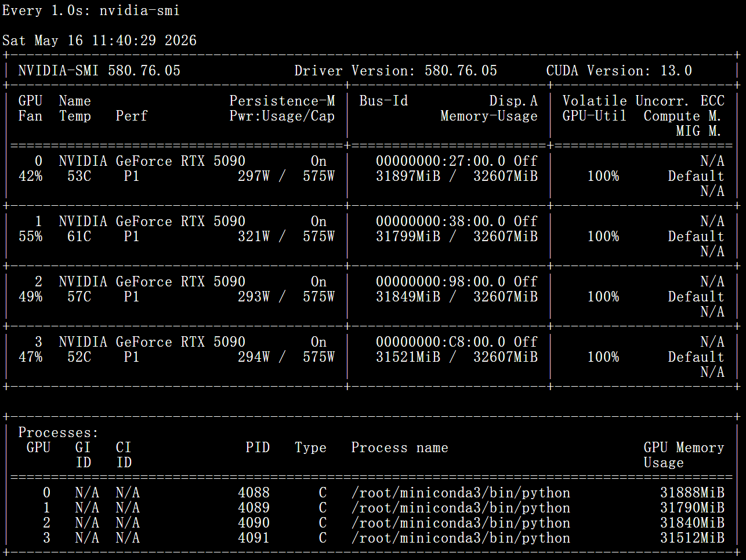Click process memory value "31888MiB"
Screen dimensions: 746x560
[x=692, y=493]
